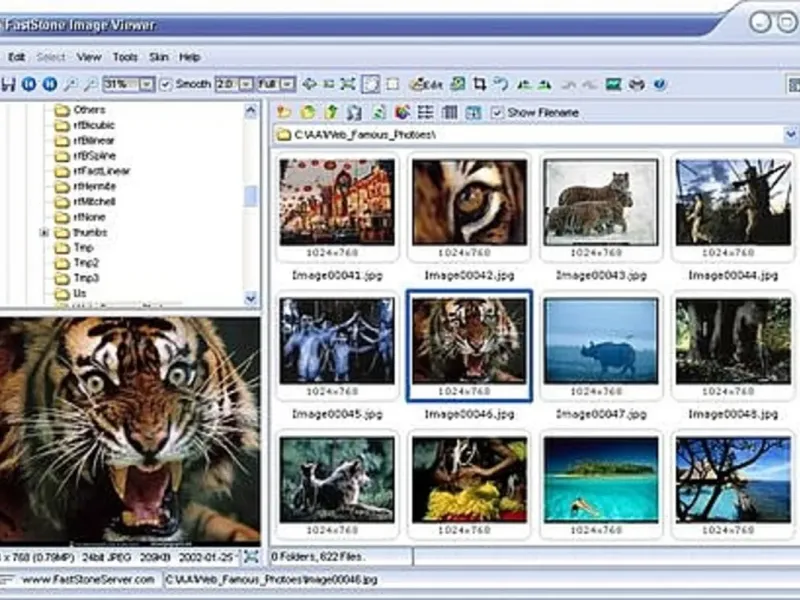800x600 pixels.
Task: Select the rfNone folder
Action: (89, 217)
